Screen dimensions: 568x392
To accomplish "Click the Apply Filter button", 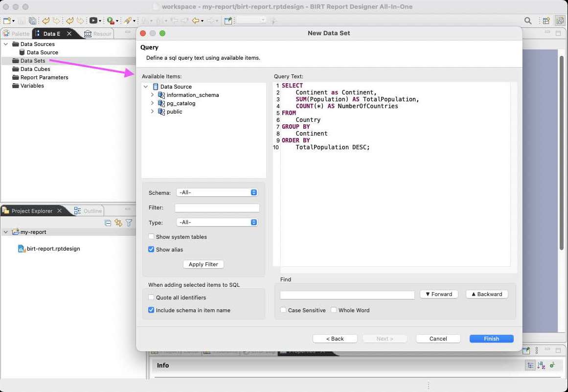I will click(x=204, y=264).
